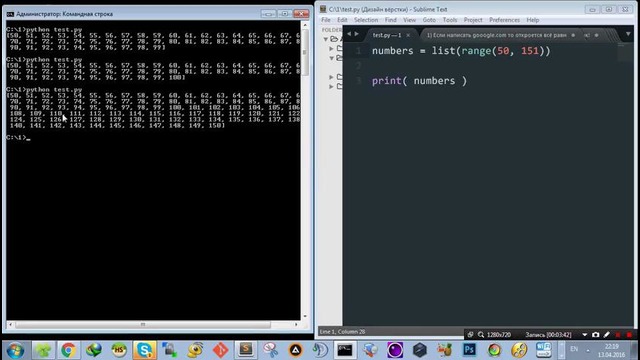This screenshot has height=360, width=640.
Task: Click the word list on line 1
Action: click(x=443, y=51)
